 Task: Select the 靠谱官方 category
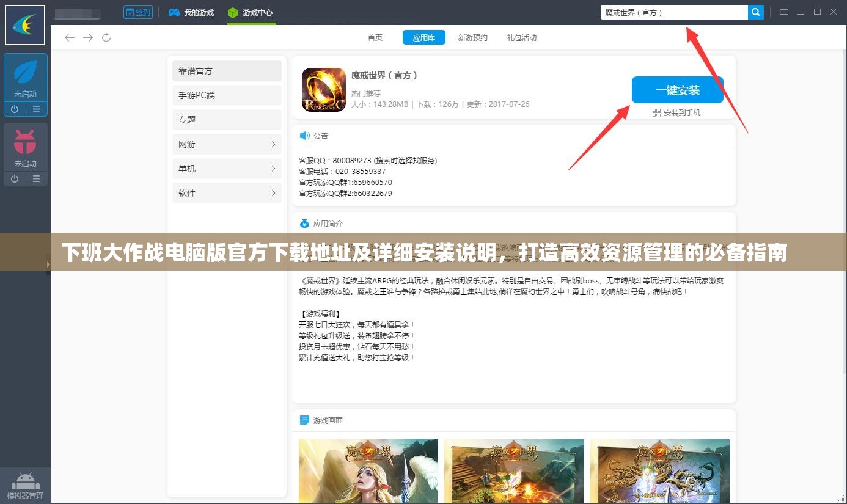227,71
